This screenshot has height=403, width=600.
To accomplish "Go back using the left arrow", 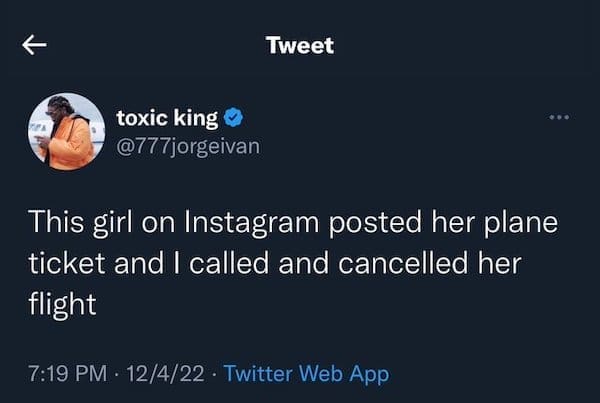I will pyautogui.click(x=36, y=46).
